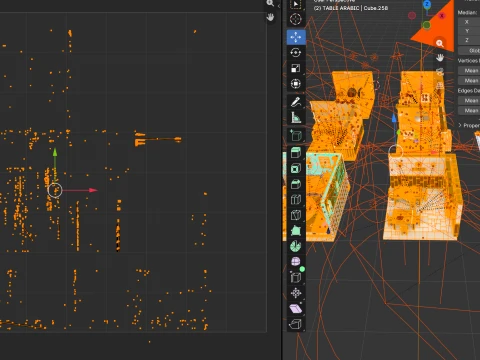This screenshot has width=480, height=360.
Task: Select the active Move tool
Action: click(296, 37)
